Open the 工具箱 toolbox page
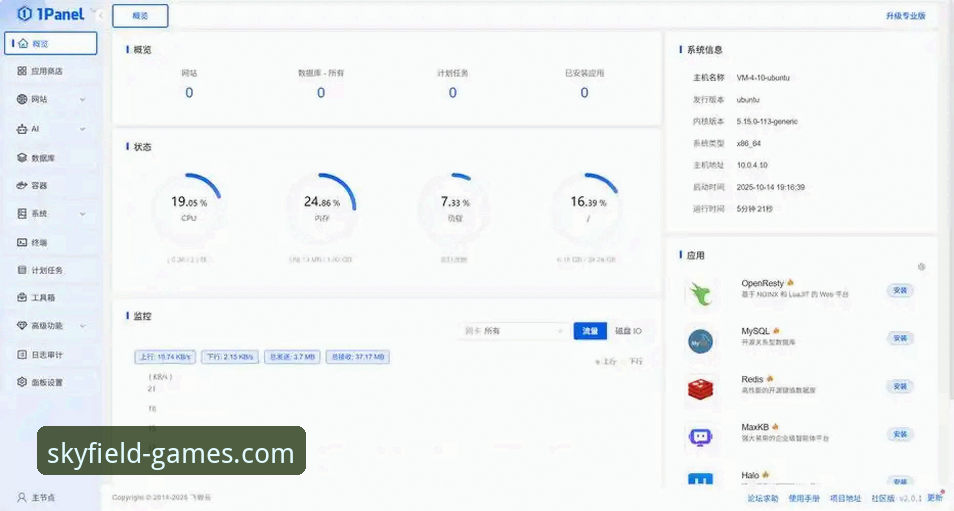Image resolution: width=954 pixels, height=511 pixels. [x=43, y=298]
